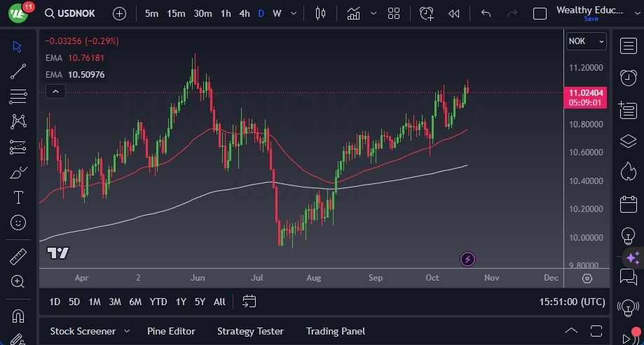
Task: Expand the Stock Screener dropdown arrow
Action: (x=127, y=331)
